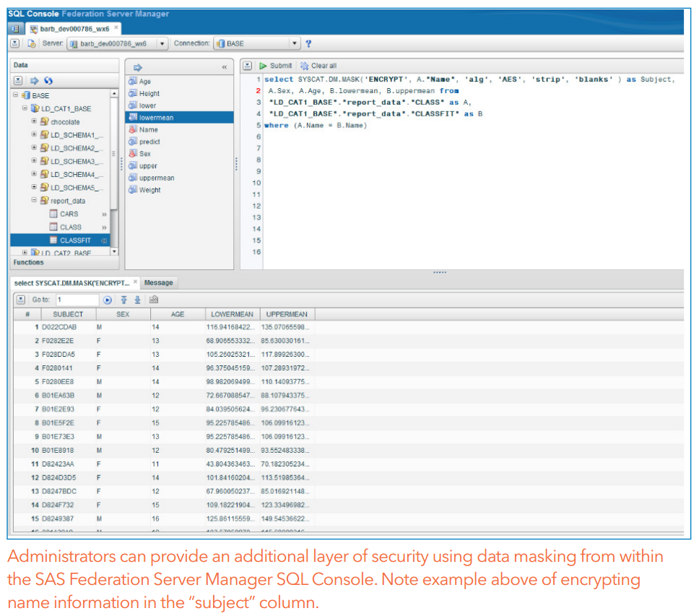699x616 pixels.
Task: Expand the chocolate schema node
Action: click(x=34, y=121)
